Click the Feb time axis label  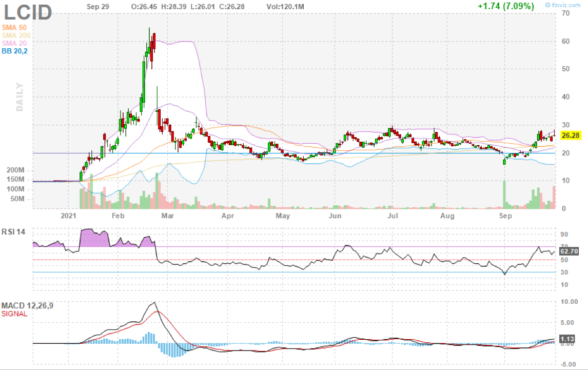point(117,216)
